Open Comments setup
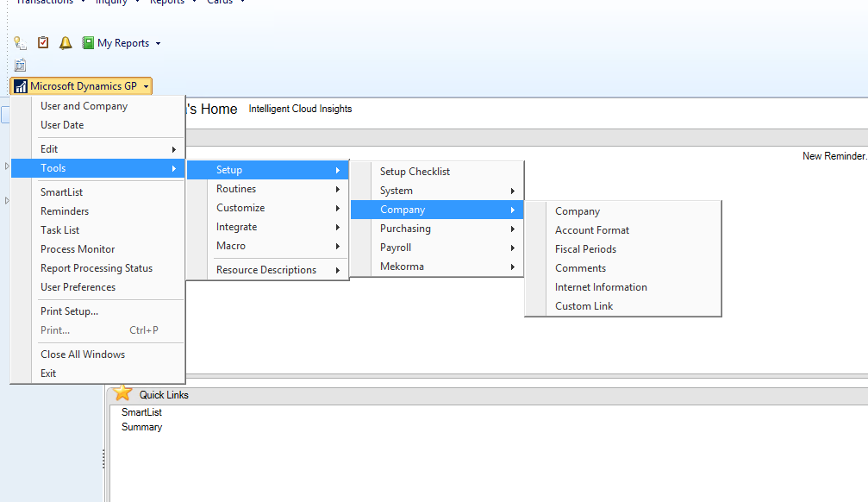The image size is (868, 502). point(622,268)
